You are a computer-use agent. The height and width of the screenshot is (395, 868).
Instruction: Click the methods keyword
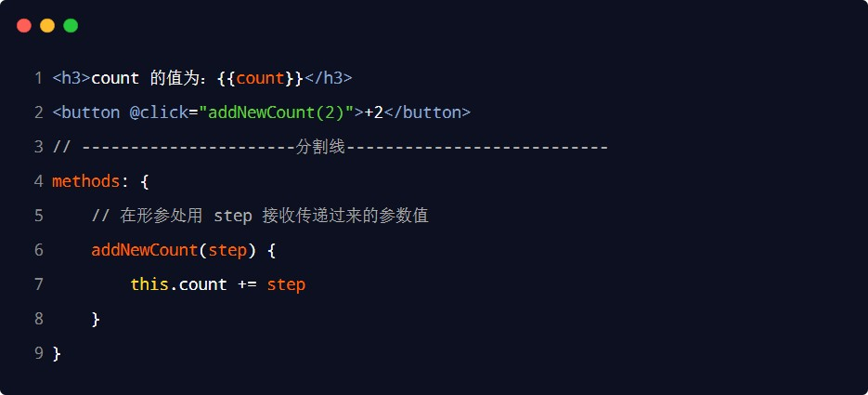(86, 181)
